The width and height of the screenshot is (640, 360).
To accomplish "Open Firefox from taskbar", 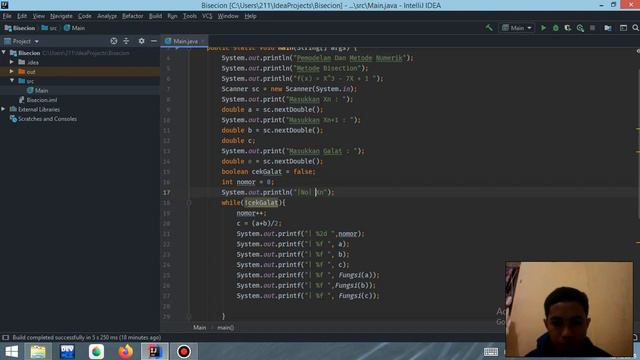I will 126,351.
